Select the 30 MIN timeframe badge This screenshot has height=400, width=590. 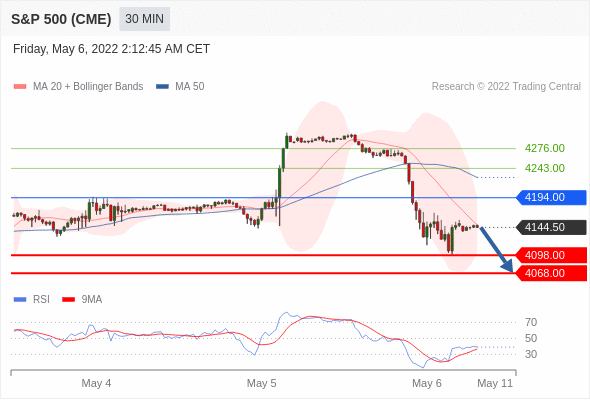(x=144, y=19)
